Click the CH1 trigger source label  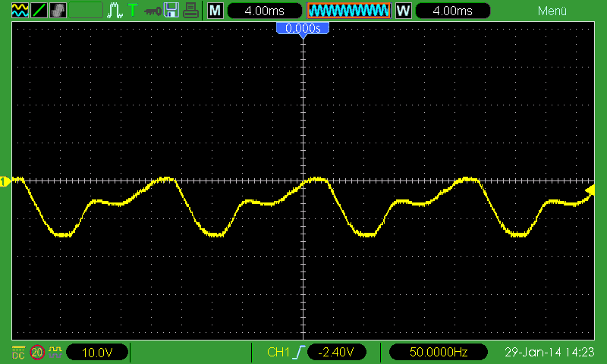(x=278, y=352)
